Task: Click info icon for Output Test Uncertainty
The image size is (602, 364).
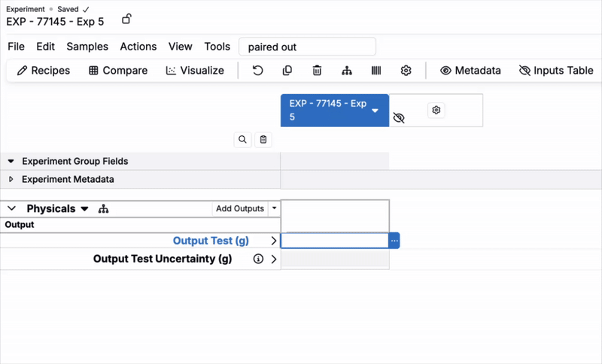Action: pos(258,259)
